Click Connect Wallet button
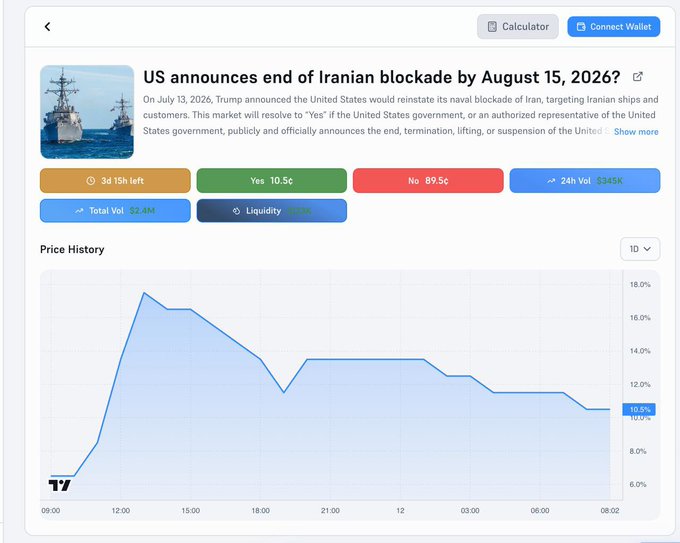The image size is (680, 543). pos(614,27)
